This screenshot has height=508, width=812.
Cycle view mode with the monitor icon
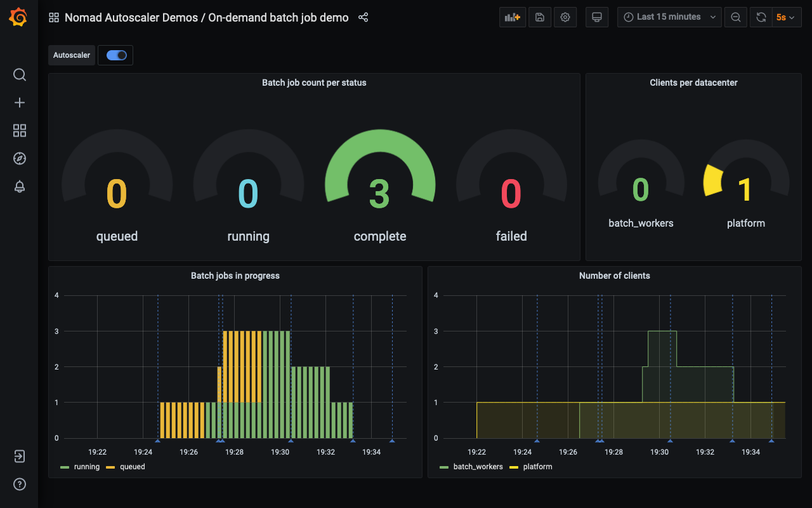coord(596,17)
